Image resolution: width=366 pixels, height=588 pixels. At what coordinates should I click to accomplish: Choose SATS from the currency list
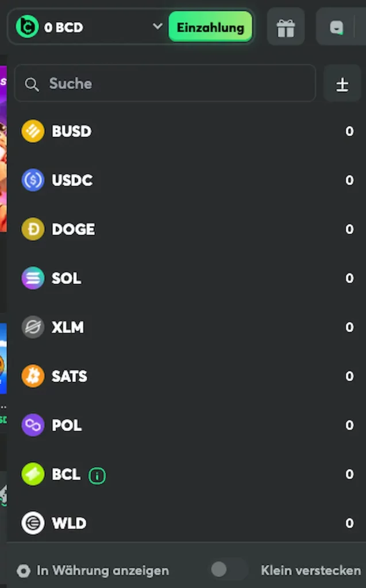click(70, 376)
